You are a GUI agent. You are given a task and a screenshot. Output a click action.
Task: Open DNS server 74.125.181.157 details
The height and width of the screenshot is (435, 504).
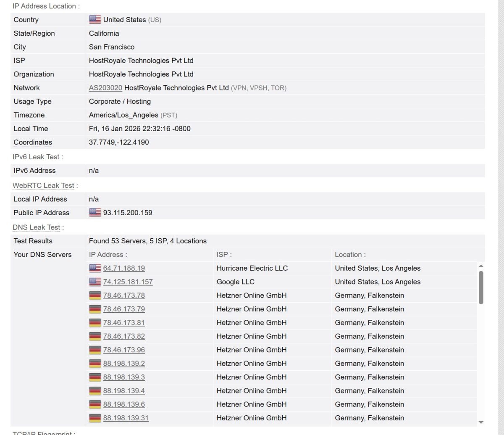tap(128, 282)
